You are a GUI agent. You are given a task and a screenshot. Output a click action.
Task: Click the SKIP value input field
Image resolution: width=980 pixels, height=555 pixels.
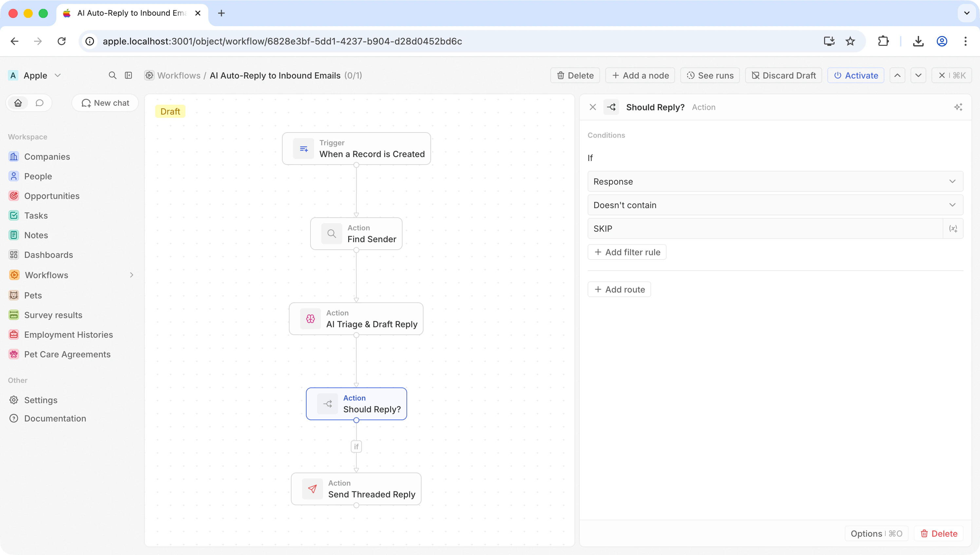pos(764,229)
